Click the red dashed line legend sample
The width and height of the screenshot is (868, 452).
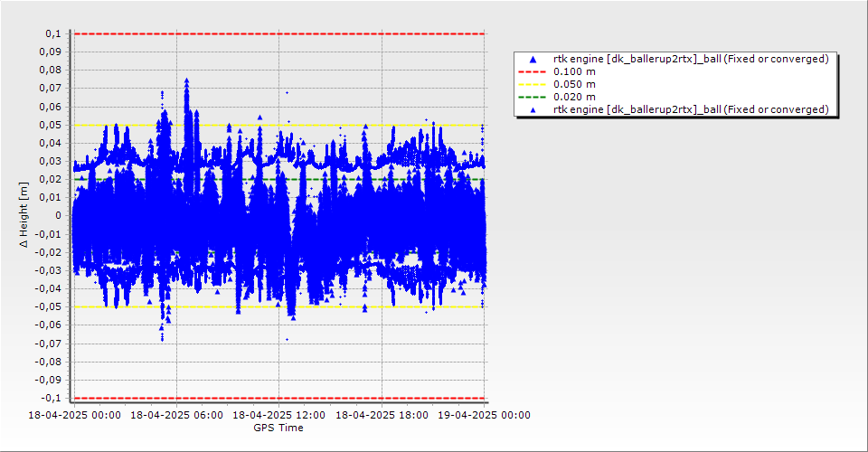(x=532, y=72)
